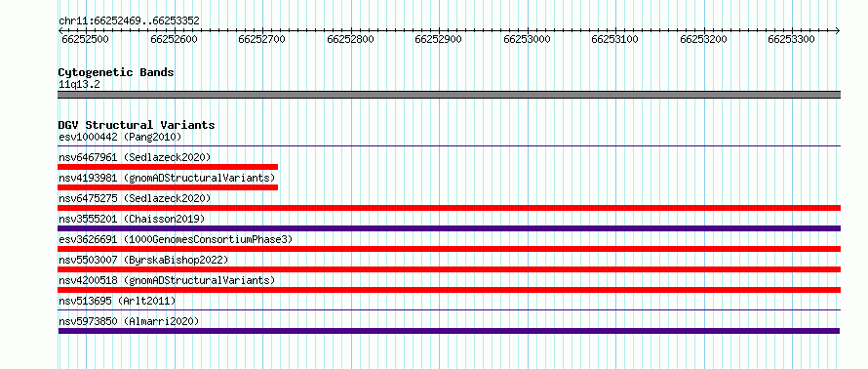Click the red bar under nsv6467961

168,167
